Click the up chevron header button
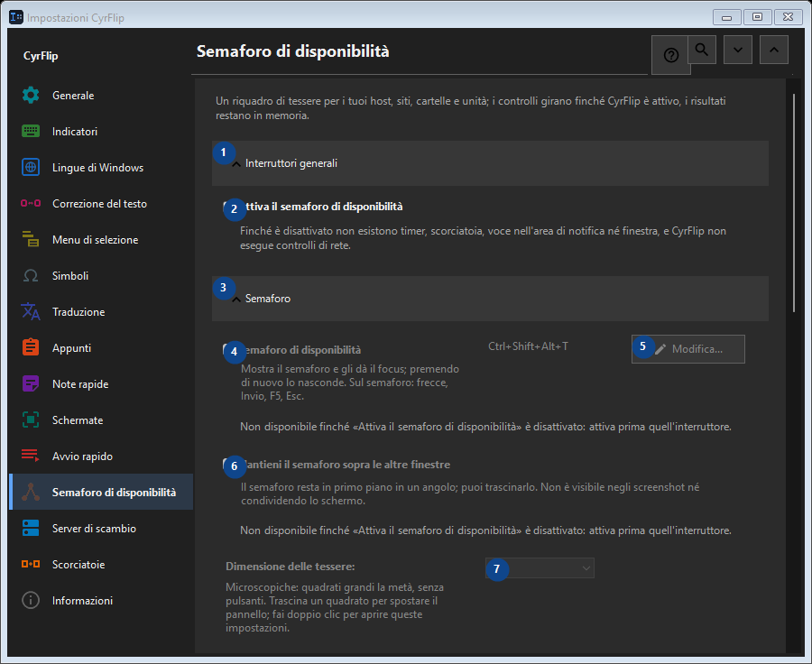Viewport: 812px width, 664px height. click(774, 50)
